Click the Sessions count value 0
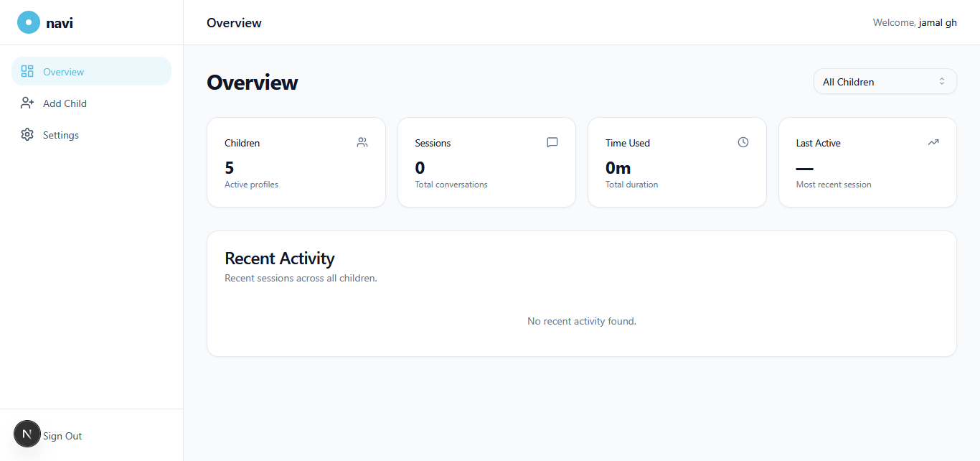Viewport: 980px width, 461px height. coord(420,167)
